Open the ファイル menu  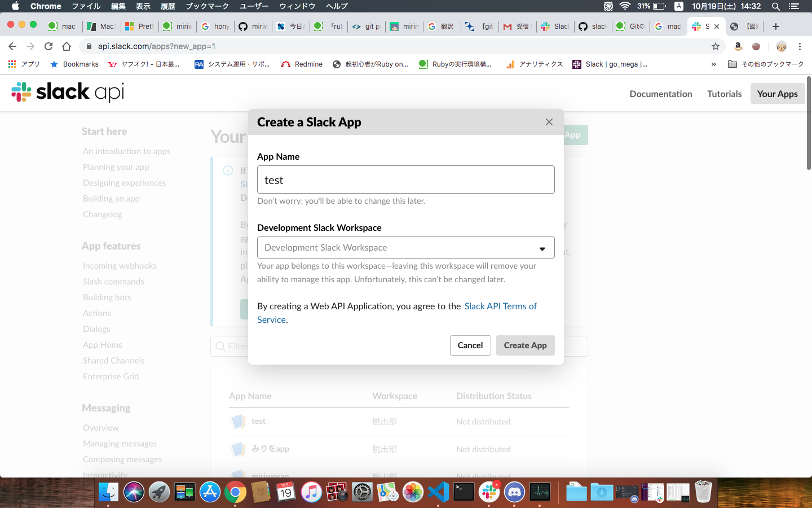[x=86, y=6]
